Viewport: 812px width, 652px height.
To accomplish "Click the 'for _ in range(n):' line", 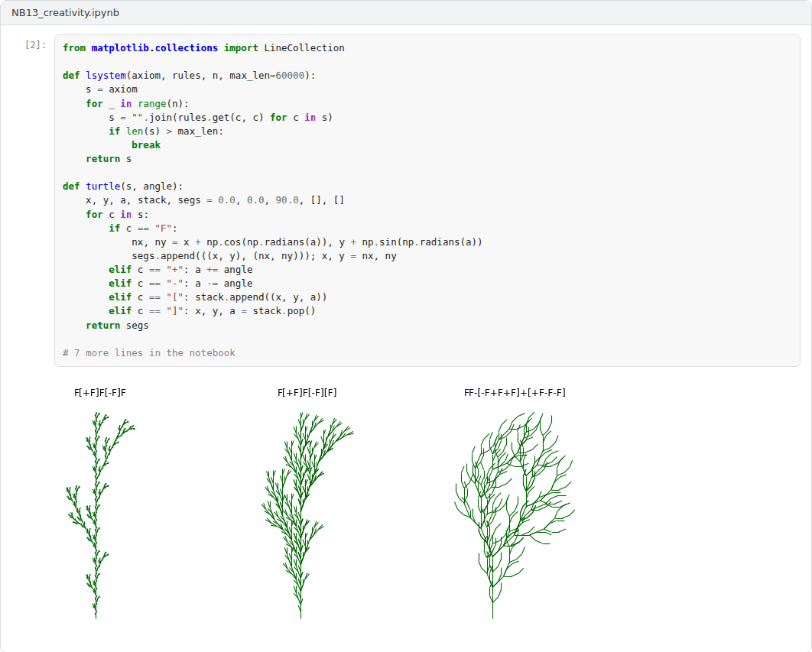I will pyautogui.click(x=137, y=104).
